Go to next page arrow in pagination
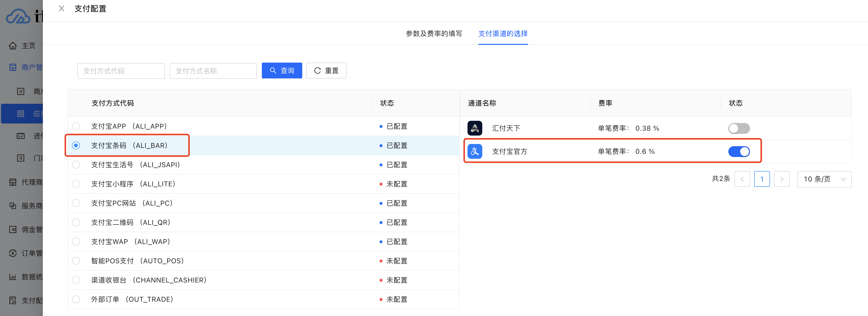Screen dimensions: 868x316 (781, 179)
